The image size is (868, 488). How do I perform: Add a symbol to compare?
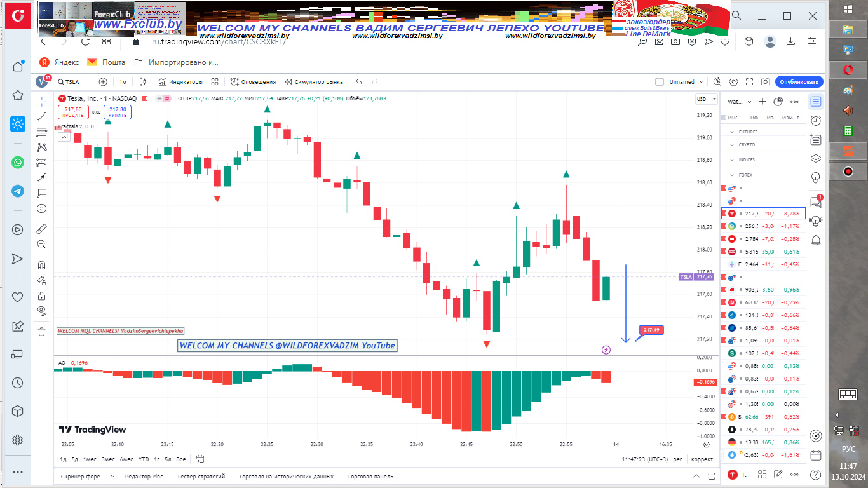103,82
